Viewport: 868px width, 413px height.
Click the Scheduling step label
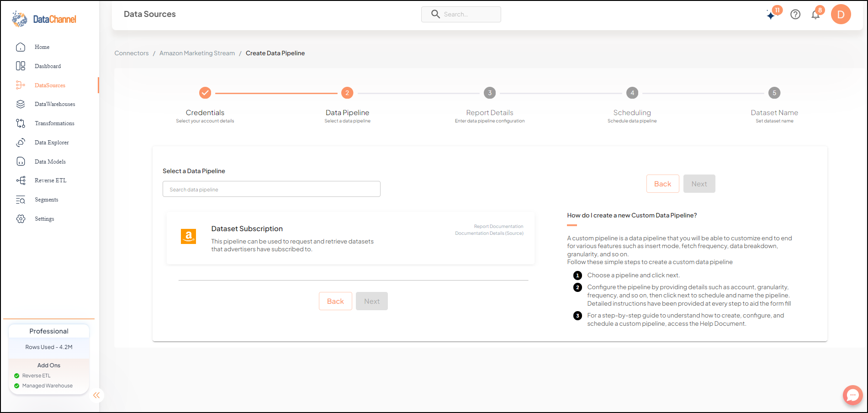point(632,112)
